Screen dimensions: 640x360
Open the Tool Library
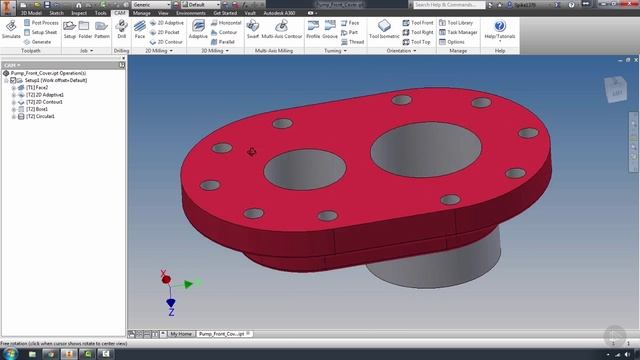[x=456, y=23]
